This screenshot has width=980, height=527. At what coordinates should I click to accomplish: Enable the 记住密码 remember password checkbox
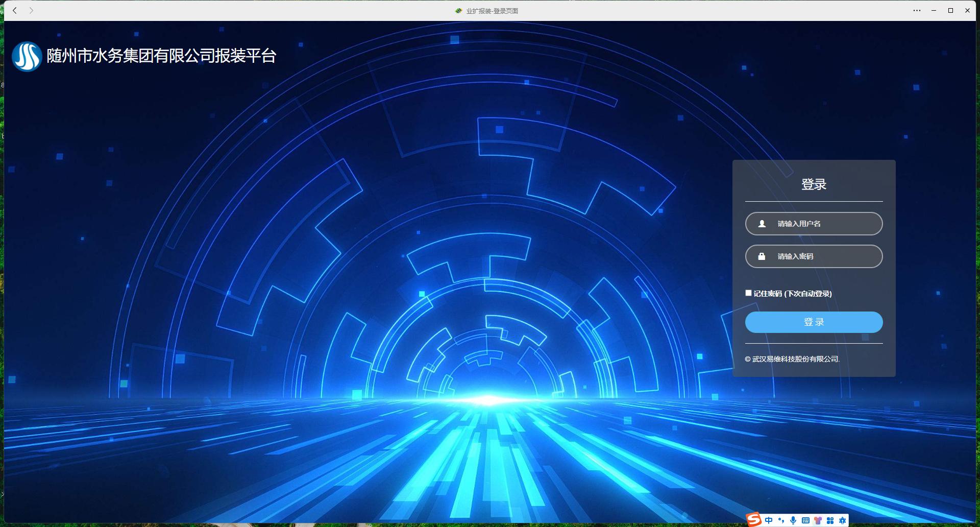click(748, 293)
